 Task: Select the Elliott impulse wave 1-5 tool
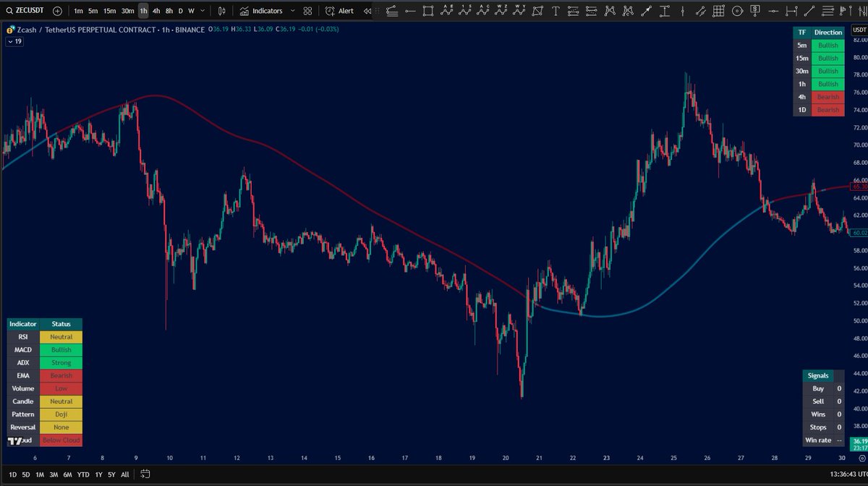point(466,11)
